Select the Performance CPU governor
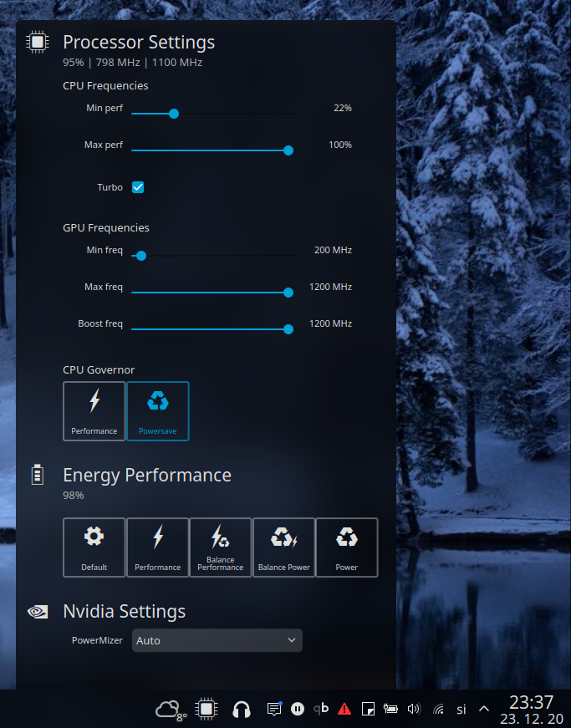This screenshot has height=728, width=571. click(x=94, y=410)
